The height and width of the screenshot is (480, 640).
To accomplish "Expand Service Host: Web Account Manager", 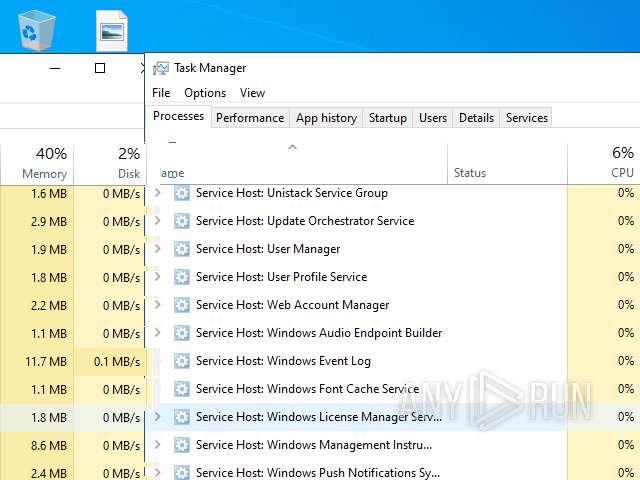I will (x=158, y=305).
